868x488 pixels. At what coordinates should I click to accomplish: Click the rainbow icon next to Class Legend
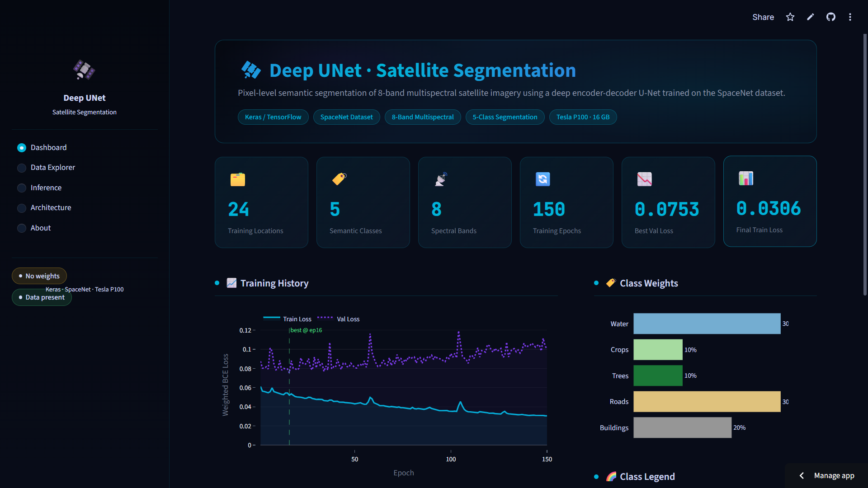611,476
